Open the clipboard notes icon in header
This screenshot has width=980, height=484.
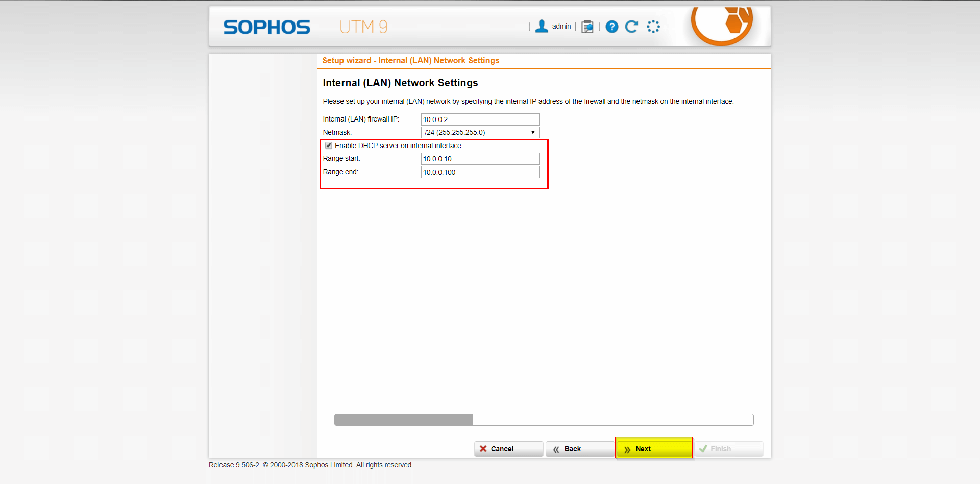[587, 27]
